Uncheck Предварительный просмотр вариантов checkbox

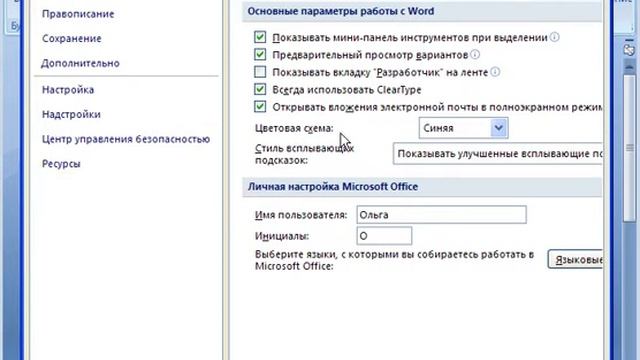[x=260, y=54]
